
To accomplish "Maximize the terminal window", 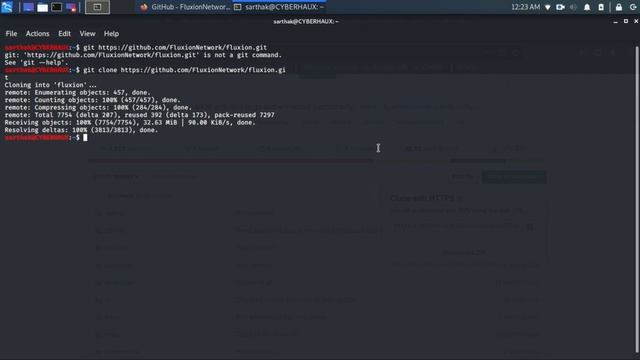I will (x=626, y=21).
